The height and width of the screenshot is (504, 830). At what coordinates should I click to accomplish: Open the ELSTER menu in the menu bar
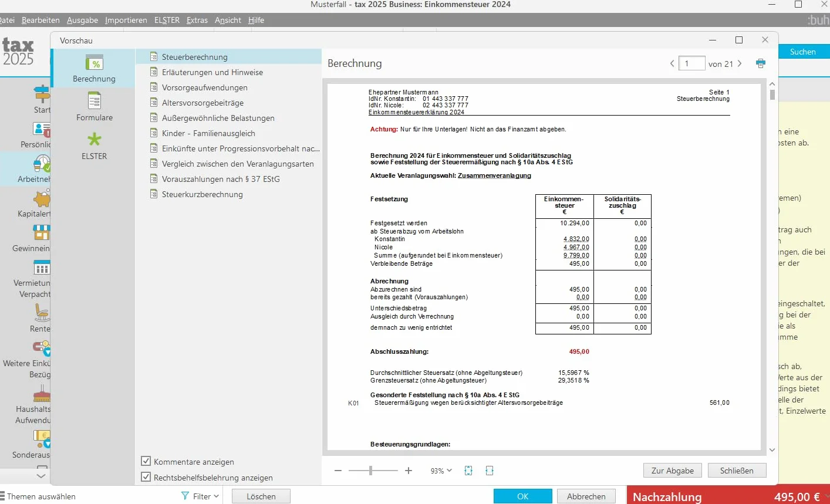pos(167,20)
